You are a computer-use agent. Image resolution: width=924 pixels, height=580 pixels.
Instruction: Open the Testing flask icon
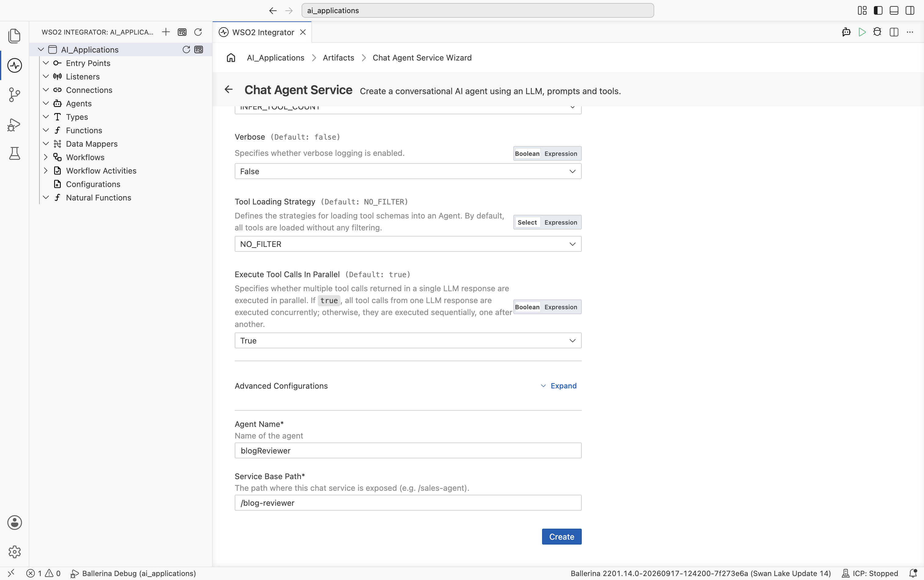pos(15,154)
